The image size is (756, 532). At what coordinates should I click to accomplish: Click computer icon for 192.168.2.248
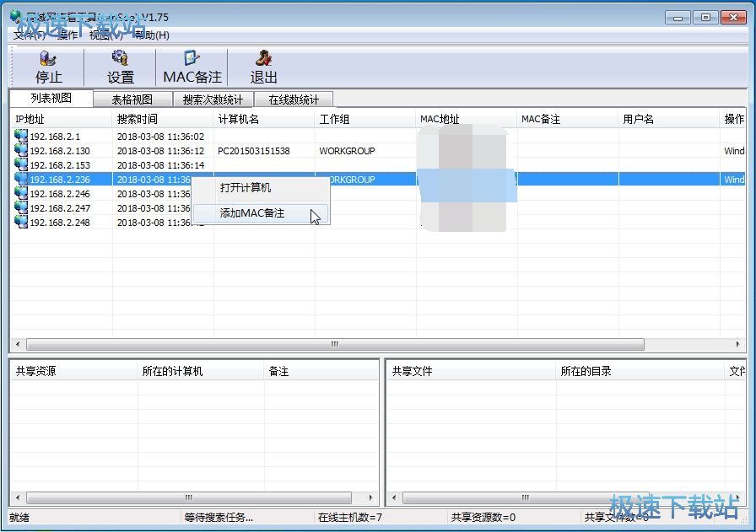[x=21, y=222]
